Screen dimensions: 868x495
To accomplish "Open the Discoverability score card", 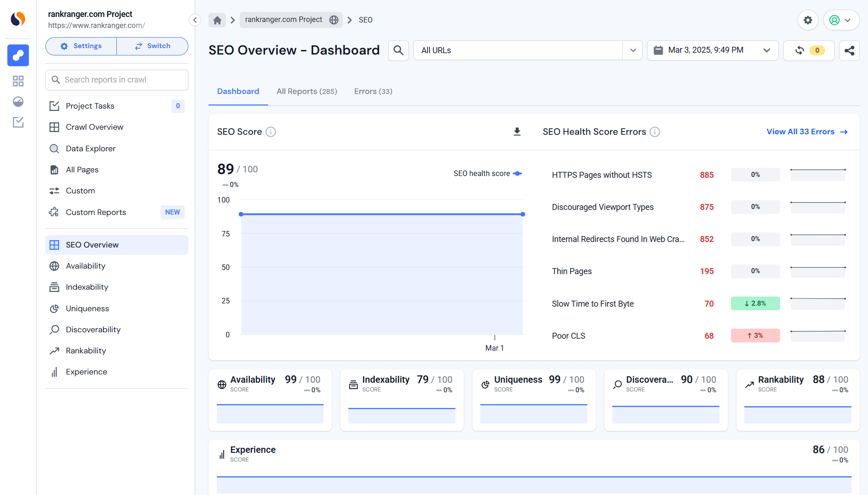I will pyautogui.click(x=666, y=400).
